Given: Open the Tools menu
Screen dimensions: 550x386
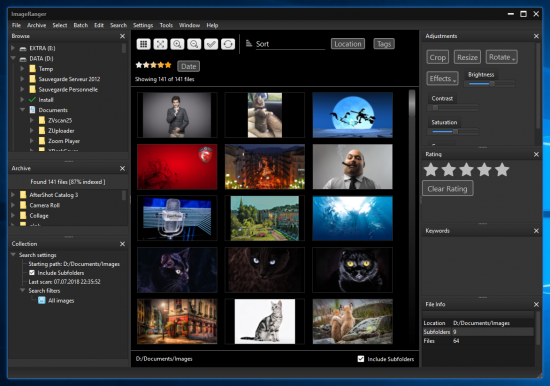Looking at the screenshot, I should 166,25.
